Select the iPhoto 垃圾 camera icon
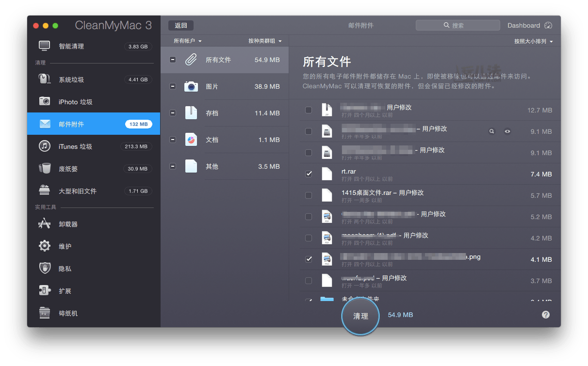The image size is (588, 366). click(45, 101)
